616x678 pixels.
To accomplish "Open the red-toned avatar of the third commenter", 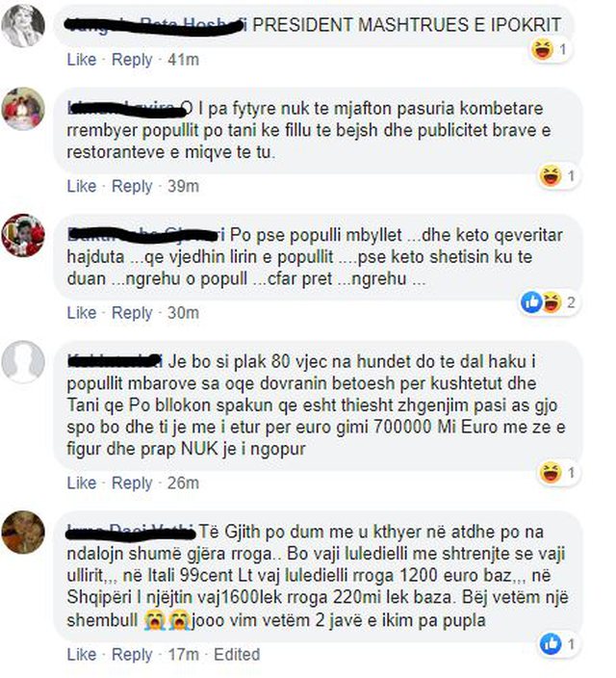I will click(23, 235).
